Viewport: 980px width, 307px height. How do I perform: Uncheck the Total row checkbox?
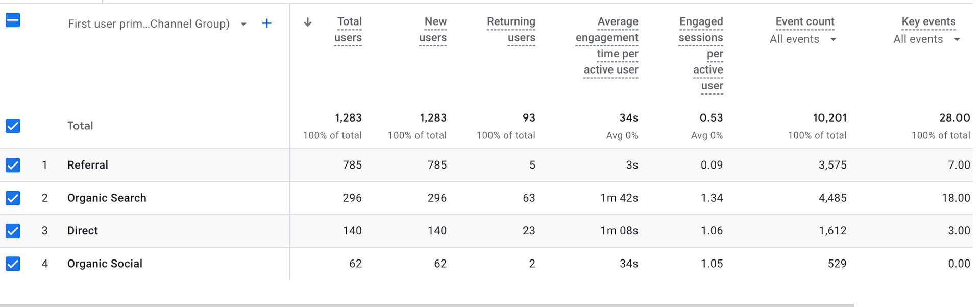13,126
